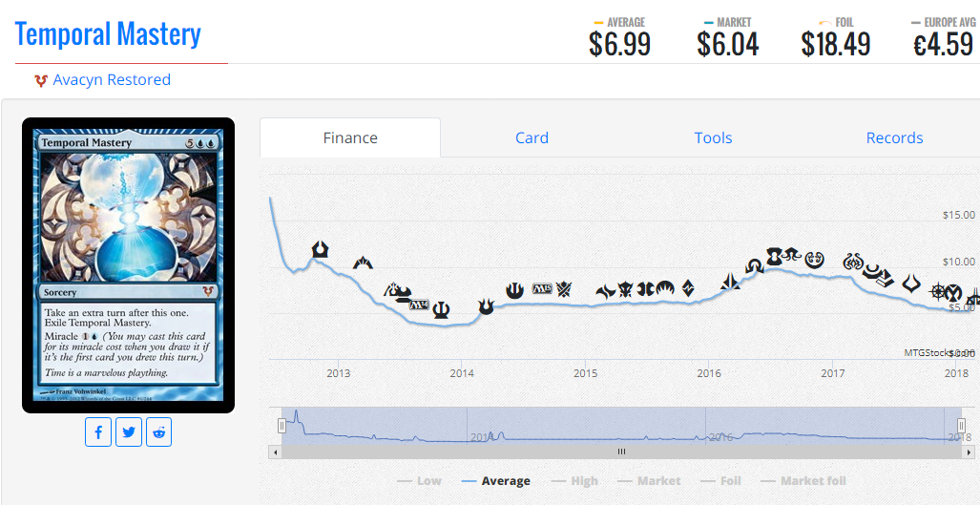Image resolution: width=980 pixels, height=505 pixels.
Task: Click the Magic Origins set marker
Action: coord(665,288)
